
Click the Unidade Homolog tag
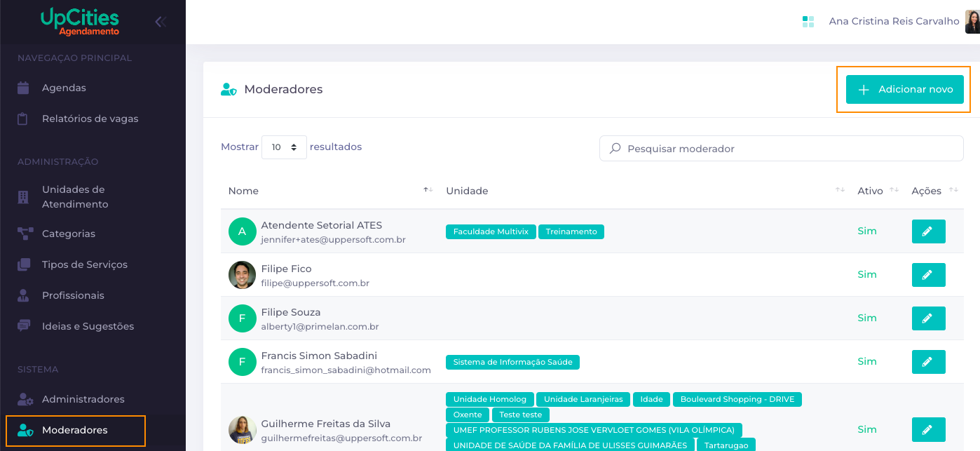pos(490,399)
